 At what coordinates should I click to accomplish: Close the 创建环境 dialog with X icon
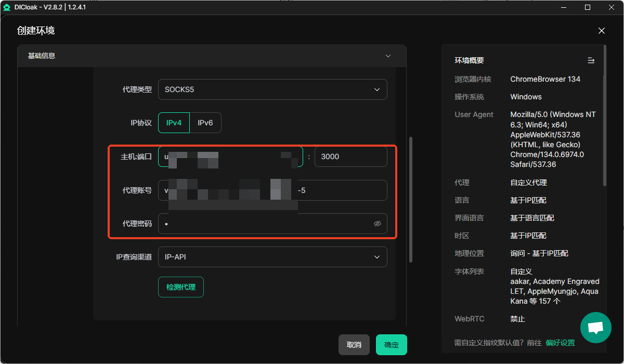click(x=602, y=31)
